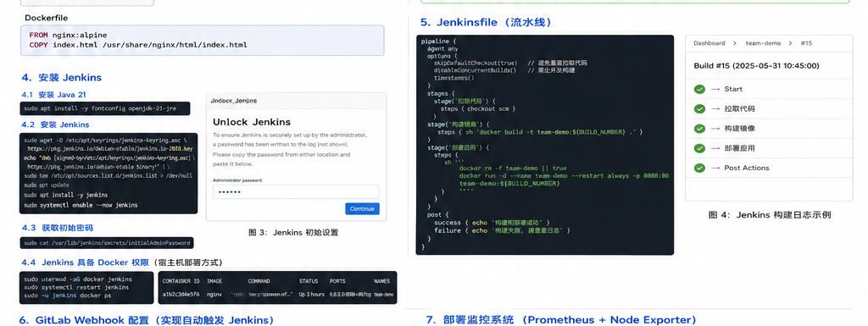The image size is (868, 326).
Task: Click the failure echo line in post block
Action: pyautogui.click(x=502, y=230)
